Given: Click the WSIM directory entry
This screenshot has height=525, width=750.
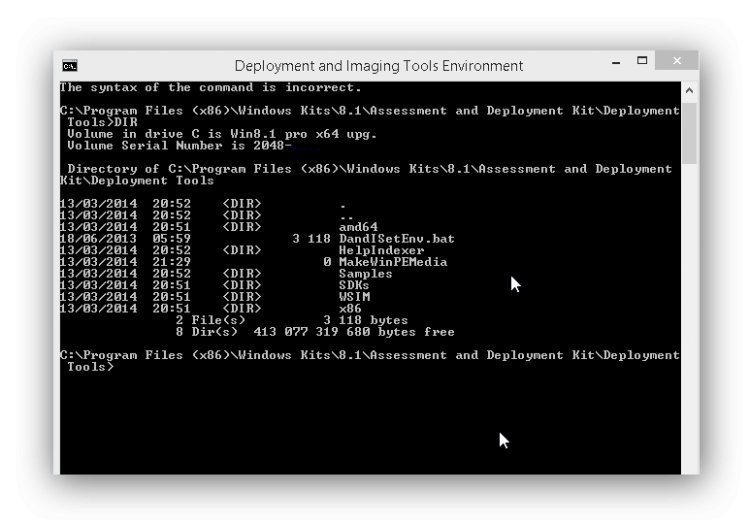Looking at the screenshot, I should 354,297.
